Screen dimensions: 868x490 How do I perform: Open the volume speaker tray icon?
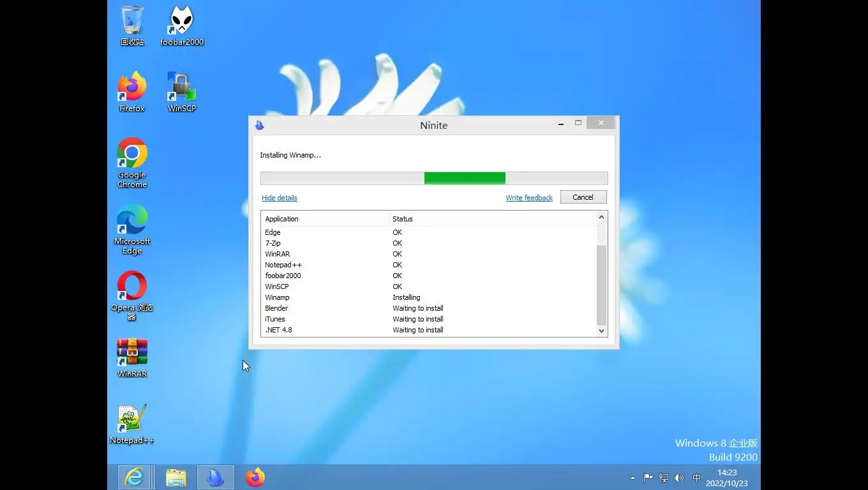pyautogui.click(x=679, y=478)
